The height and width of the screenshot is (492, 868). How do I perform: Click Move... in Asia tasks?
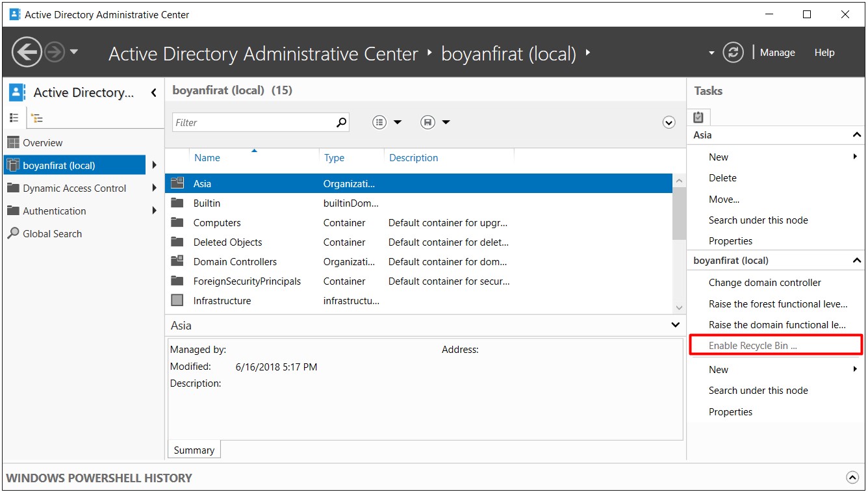point(724,200)
